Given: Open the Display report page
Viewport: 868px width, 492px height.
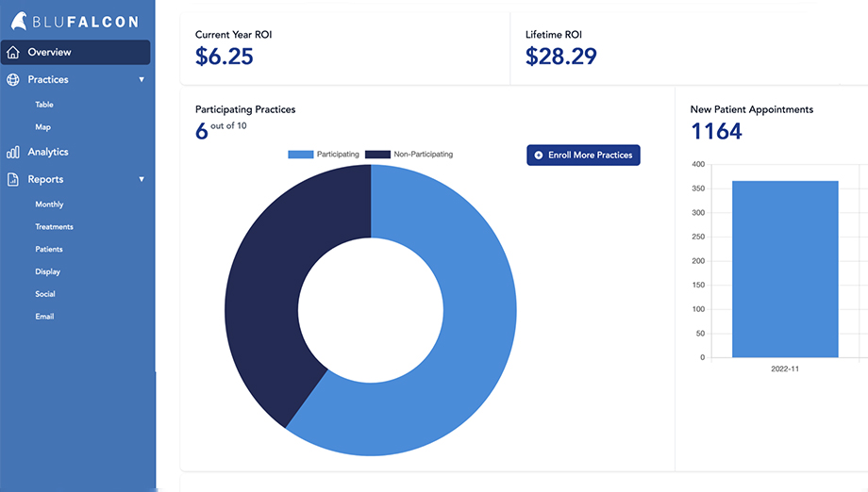Looking at the screenshot, I should tap(47, 272).
